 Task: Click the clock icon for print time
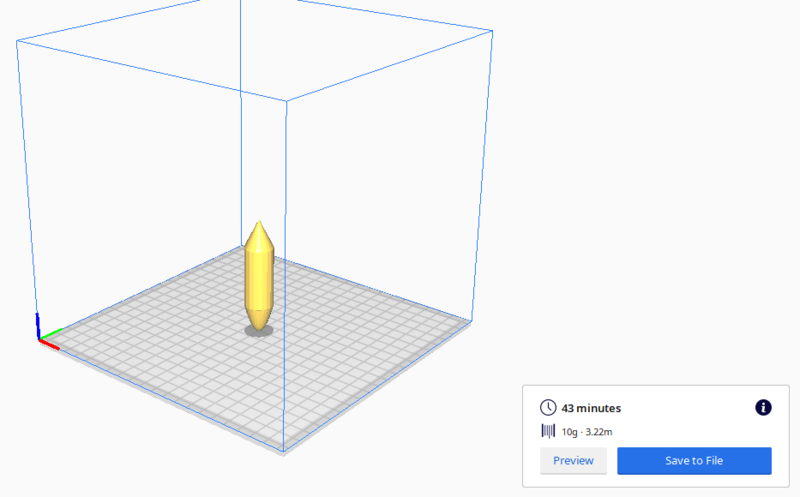[548, 408]
